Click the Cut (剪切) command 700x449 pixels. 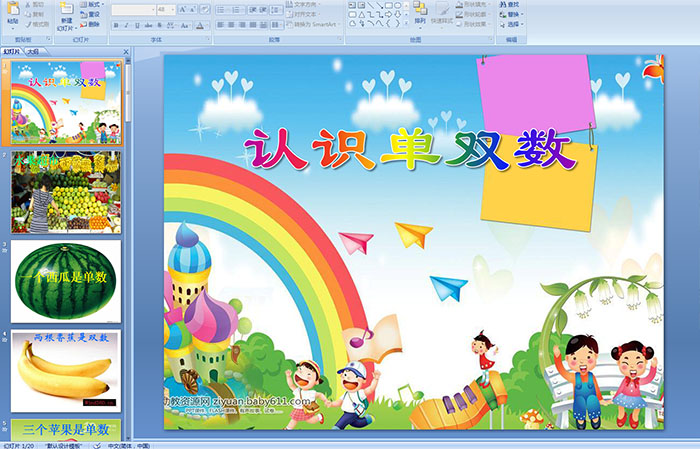(x=35, y=5)
